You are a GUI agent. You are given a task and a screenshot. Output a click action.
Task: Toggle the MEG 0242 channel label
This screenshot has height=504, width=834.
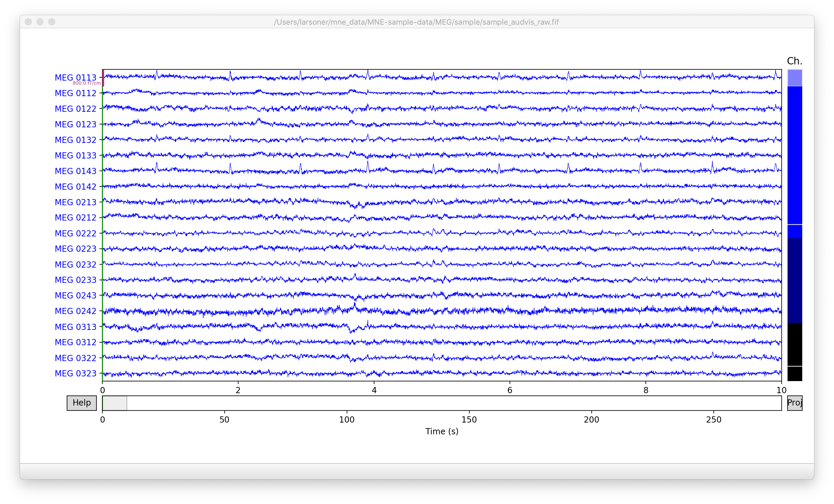tap(76, 311)
